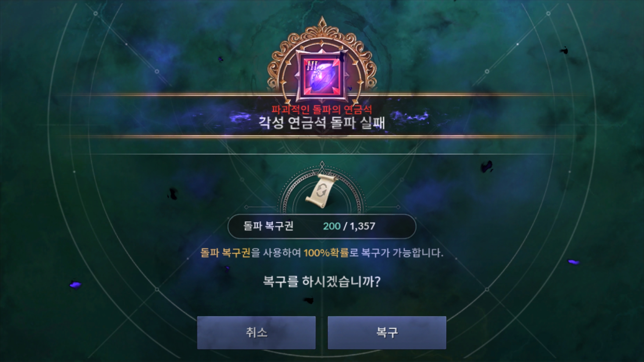Click the purple alchemy stone item icon

click(x=322, y=76)
